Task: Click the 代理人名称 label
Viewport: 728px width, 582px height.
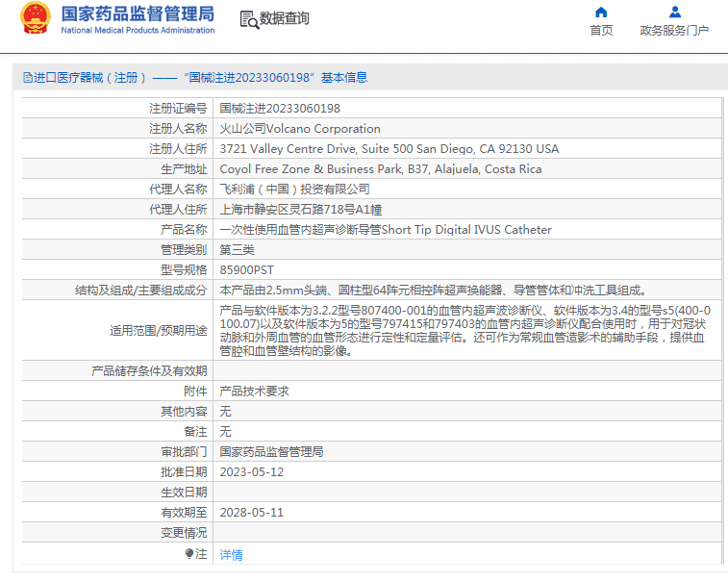Action: tap(178, 190)
